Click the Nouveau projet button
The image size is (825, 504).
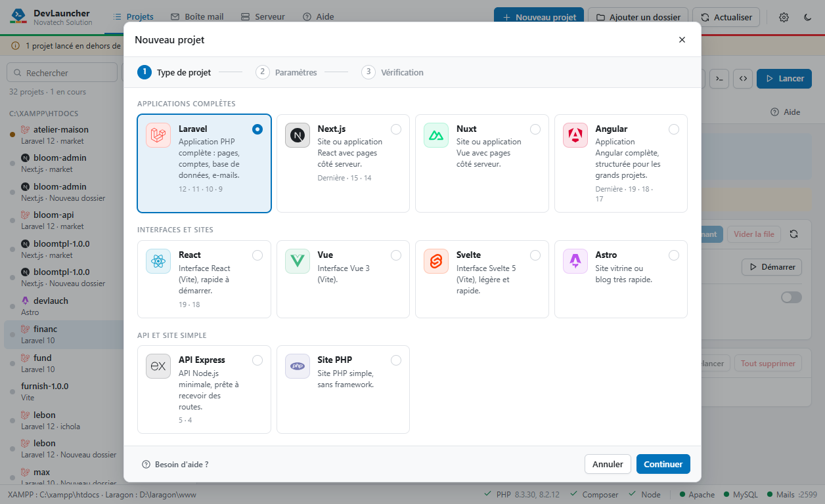click(x=539, y=18)
